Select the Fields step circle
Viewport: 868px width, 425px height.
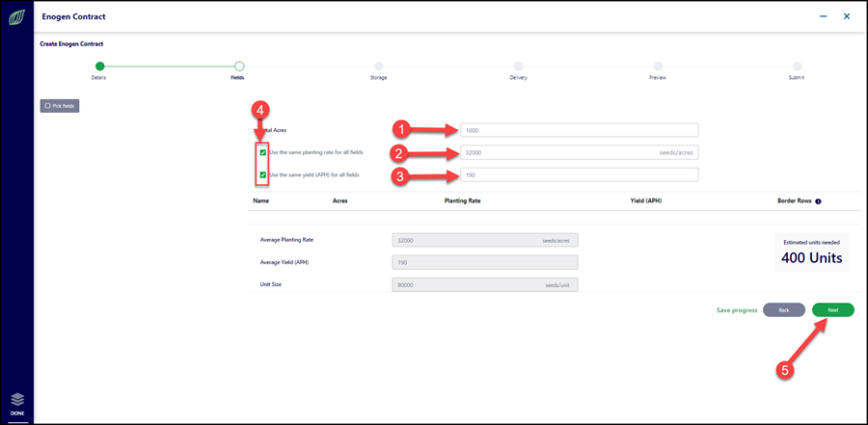pyautogui.click(x=239, y=66)
